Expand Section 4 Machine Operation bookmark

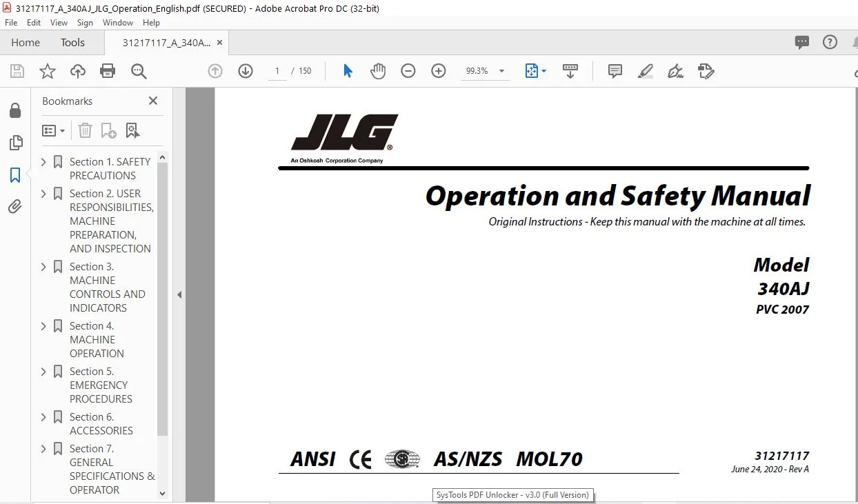coord(44,326)
